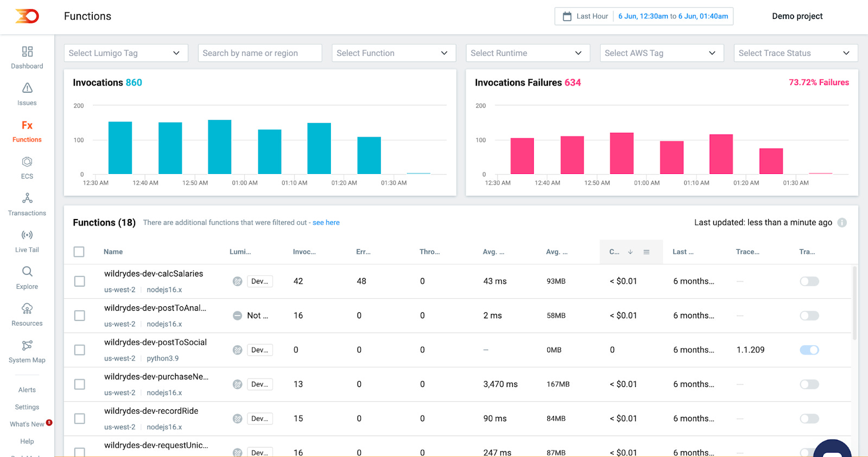Open the Select Trace Status dropdown
This screenshot has height=457, width=868.
pos(796,53)
